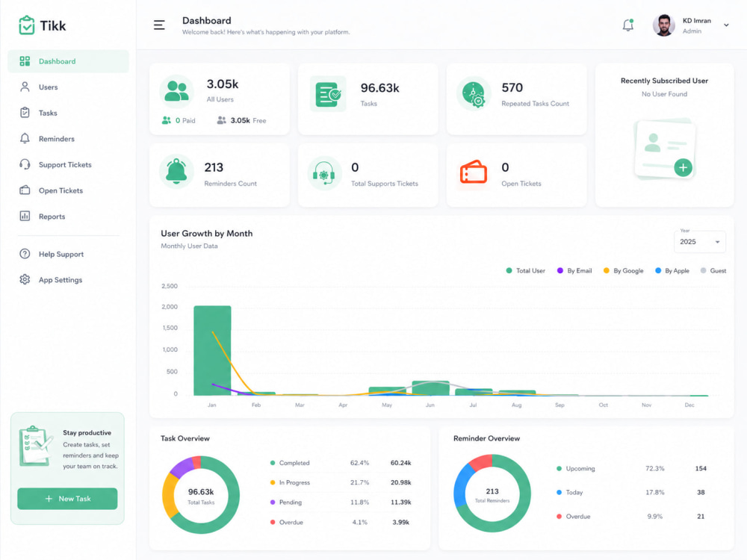Click the Help Support question-mark icon
Viewport: 747px width, 560px height.
[25, 254]
